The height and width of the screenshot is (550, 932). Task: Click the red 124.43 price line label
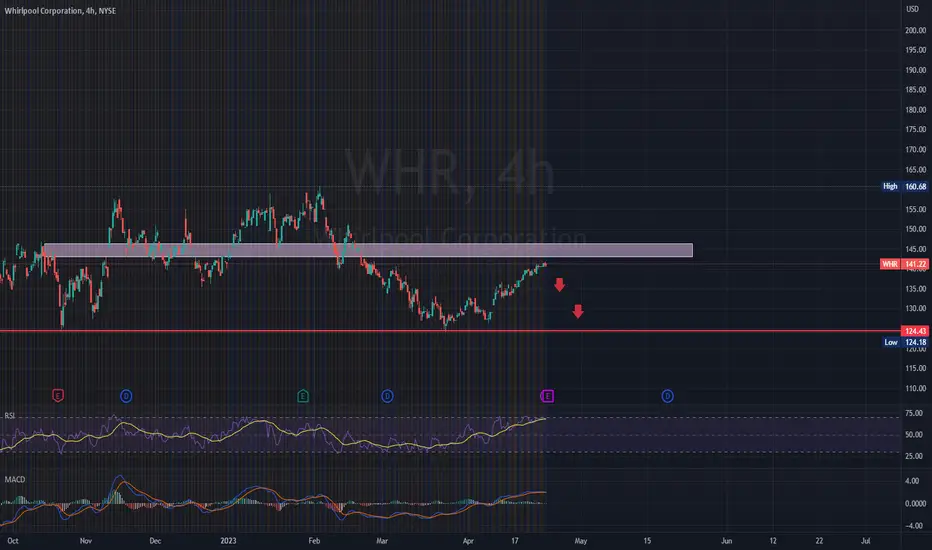pyautogui.click(x=915, y=331)
